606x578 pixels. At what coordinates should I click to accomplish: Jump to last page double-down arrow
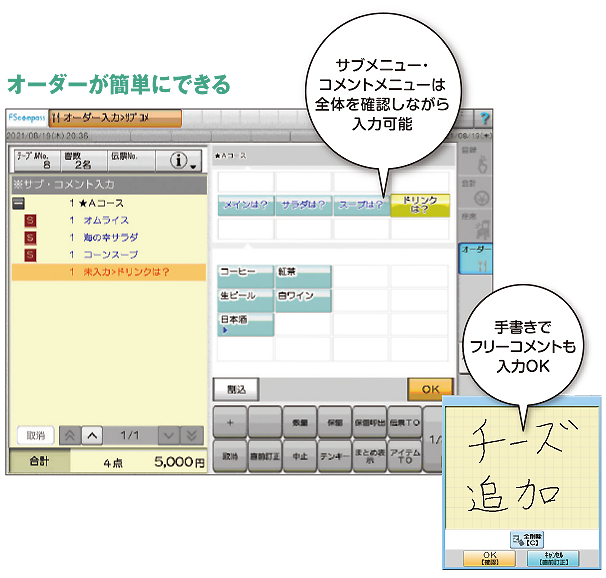point(192,435)
